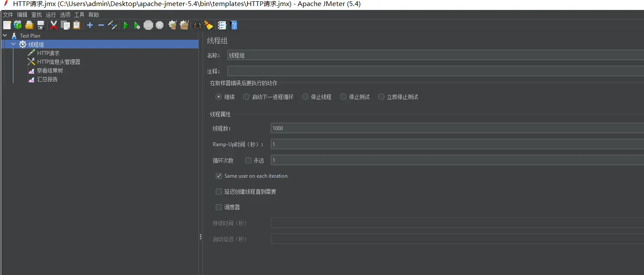Image resolution: width=644 pixels, height=275 pixels.
Task: Click the Save floppy disk icon
Action: pyautogui.click(x=41, y=26)
